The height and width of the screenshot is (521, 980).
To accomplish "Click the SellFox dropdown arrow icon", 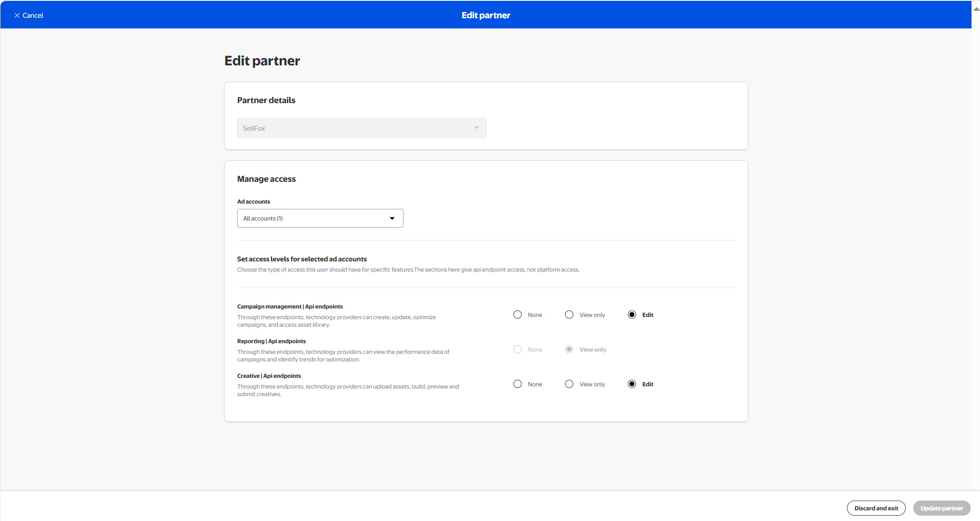I will (x=476, y=128).
